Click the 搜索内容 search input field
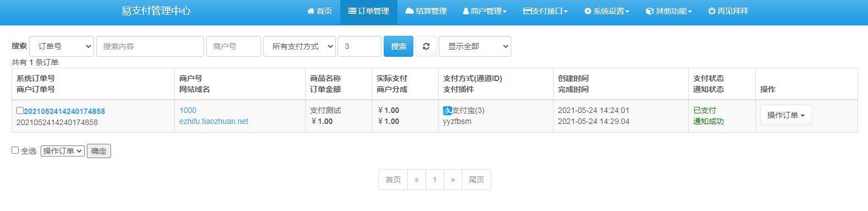 150,46
